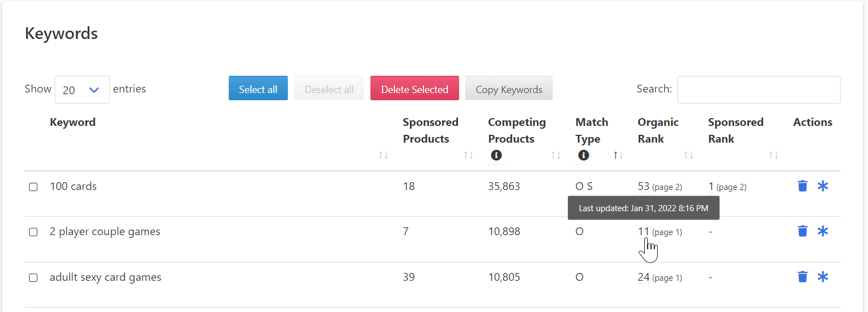The image size is (868, 312).
Task: Delete the '100 cards' keyword with trash icon
Action: (802, 186)
